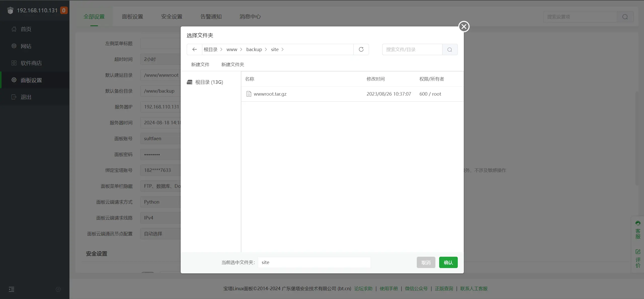Viewport: 644px width, 299px height.
Task: Collapse sidebar using bottom-left menu icon
Action: tap(12, 289)
